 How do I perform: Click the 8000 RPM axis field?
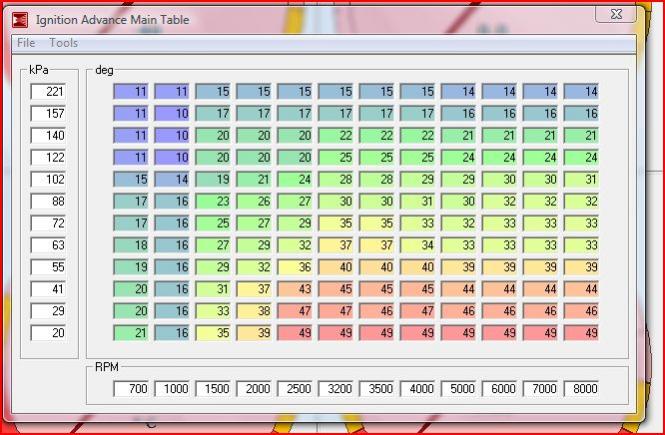[581, 388]
